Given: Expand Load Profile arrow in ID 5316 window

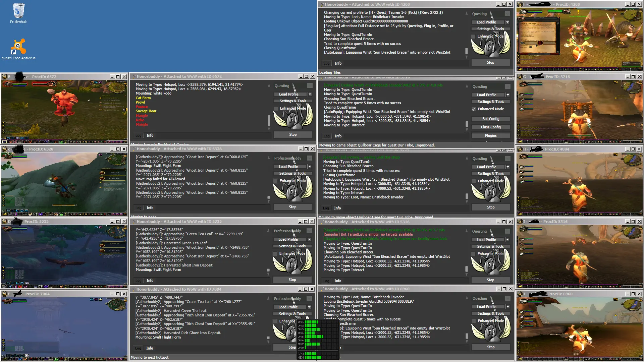Looking at the screenshot, I should click(507, 240).
